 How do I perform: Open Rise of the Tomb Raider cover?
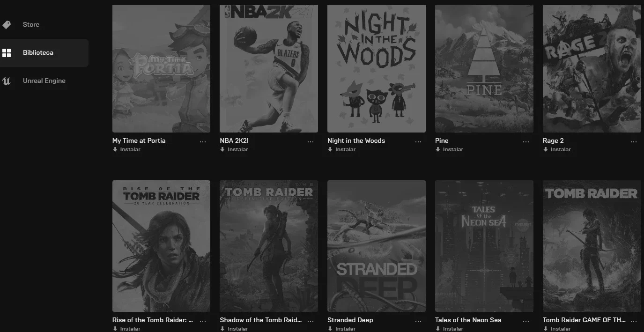coord(161,246)
